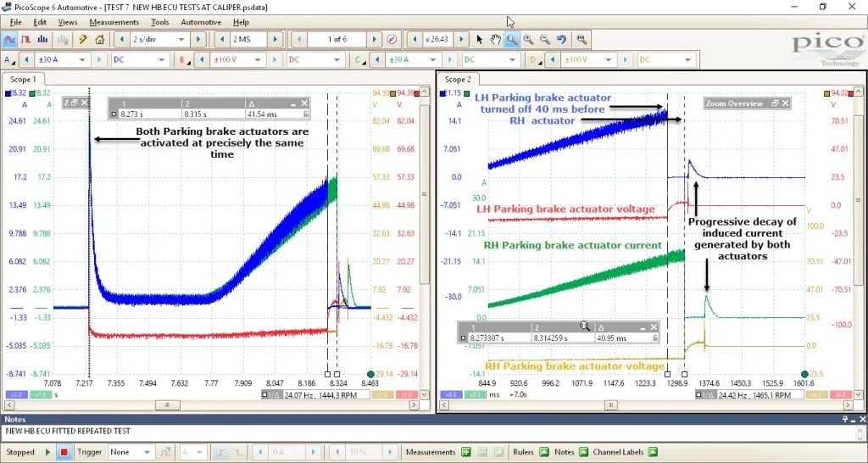The height and width of the screenshot is (463, 868).
Task: Toggle the frequency ruler legend in Scope 1
Action: 273,395
